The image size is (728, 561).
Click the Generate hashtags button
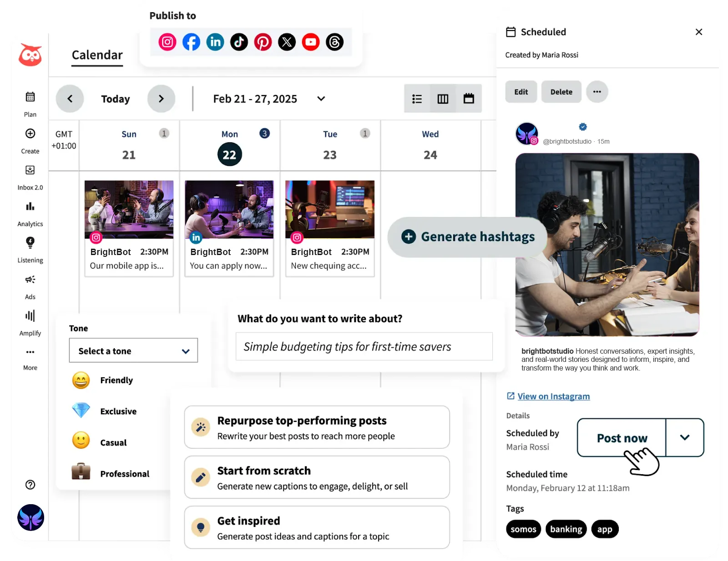click(x=467, y=237)
